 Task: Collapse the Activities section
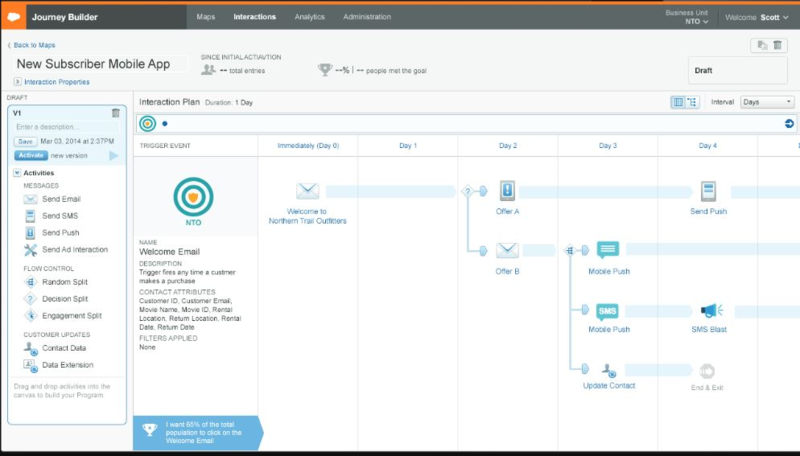coord(17,173)
